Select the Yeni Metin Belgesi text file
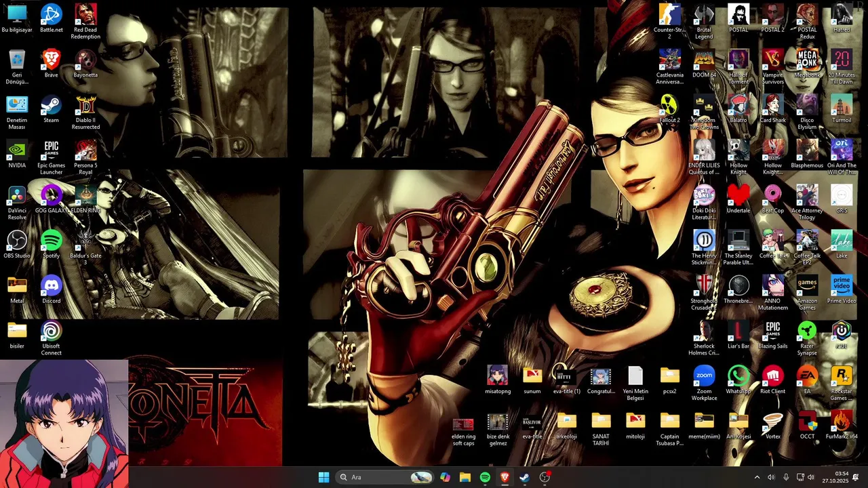Image resolution: width=868 pixels, height=488 pixels. (635, 384)
